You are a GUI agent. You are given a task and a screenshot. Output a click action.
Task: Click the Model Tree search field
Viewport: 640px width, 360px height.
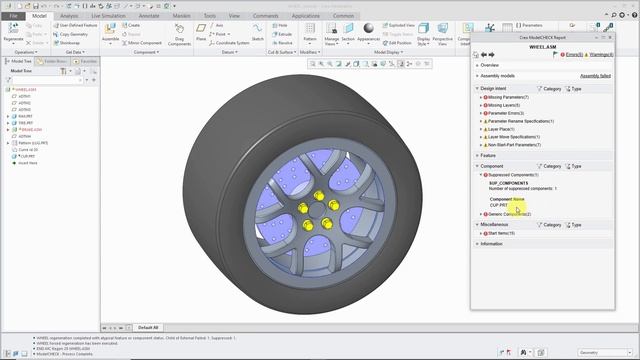(47, 80)
